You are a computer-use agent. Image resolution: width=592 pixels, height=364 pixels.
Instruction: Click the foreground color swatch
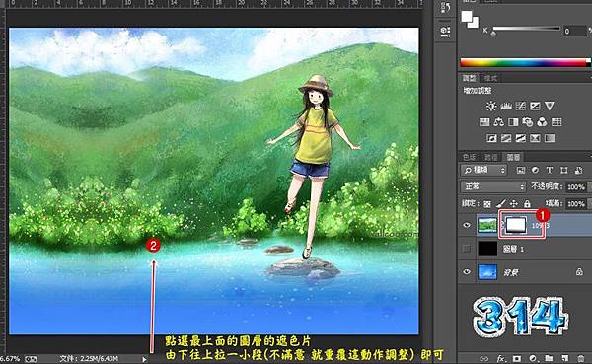click(x=467, y=16)
